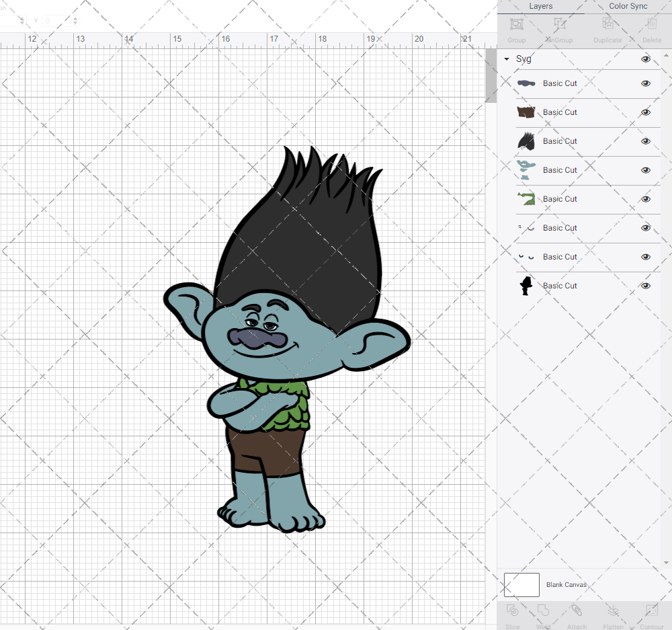The height and width of the screenshot is (630, 672).
Task: Hide the eyelid curves Basic Cut layer
Action: [x=646, y=257]
